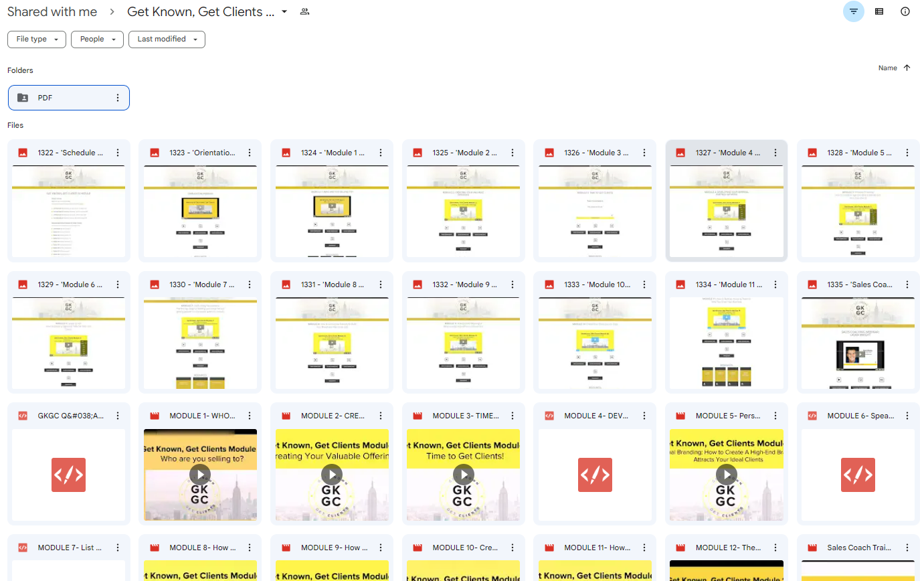Open more actions for 1325 Module 2 file
This screenshot has width=924, height=581.
point(513,153)
